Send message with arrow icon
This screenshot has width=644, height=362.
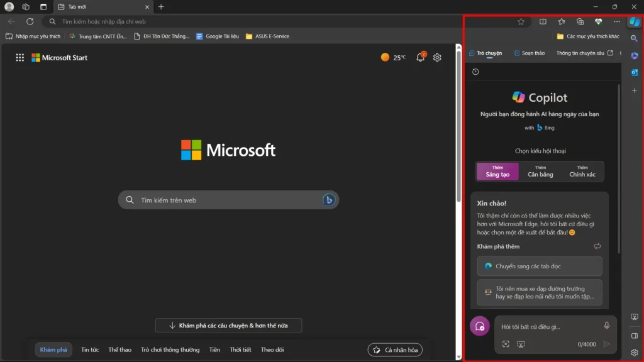607,344
